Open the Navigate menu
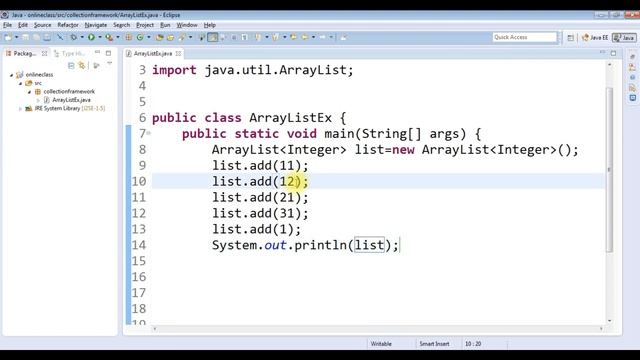 [x=96, y=25]
